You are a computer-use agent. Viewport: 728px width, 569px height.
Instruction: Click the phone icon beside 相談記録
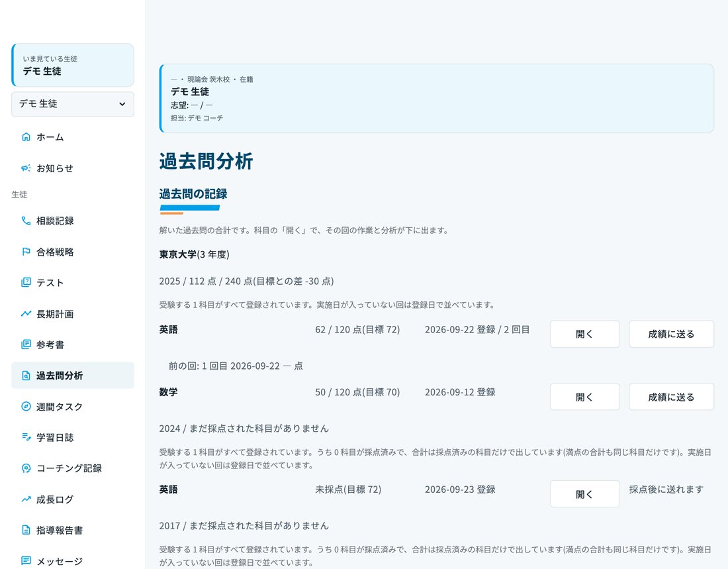26,221
